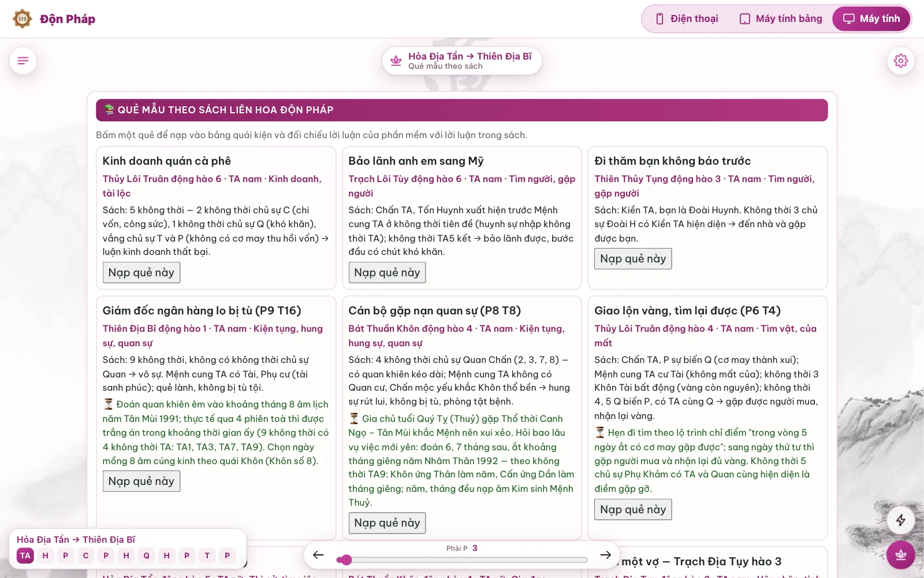This screenshot has height=578, width=924.
Task: Click title "Bảo lãnh anh em sang Mỹ"
Action: (416, 161)
